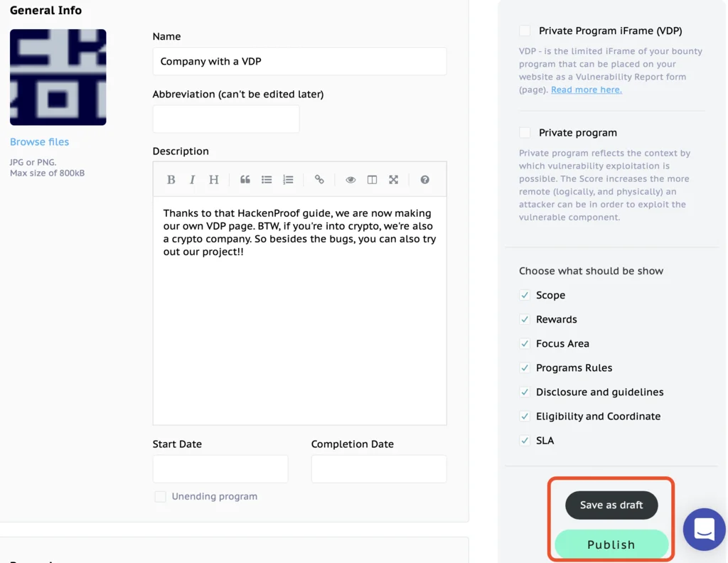Click the Save as draft button
728x563 pixels.
[611, 505]
